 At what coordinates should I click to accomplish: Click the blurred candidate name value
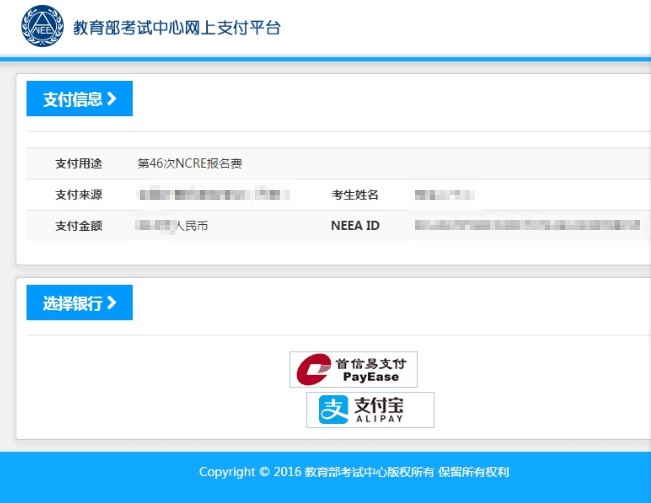[444, 195]
